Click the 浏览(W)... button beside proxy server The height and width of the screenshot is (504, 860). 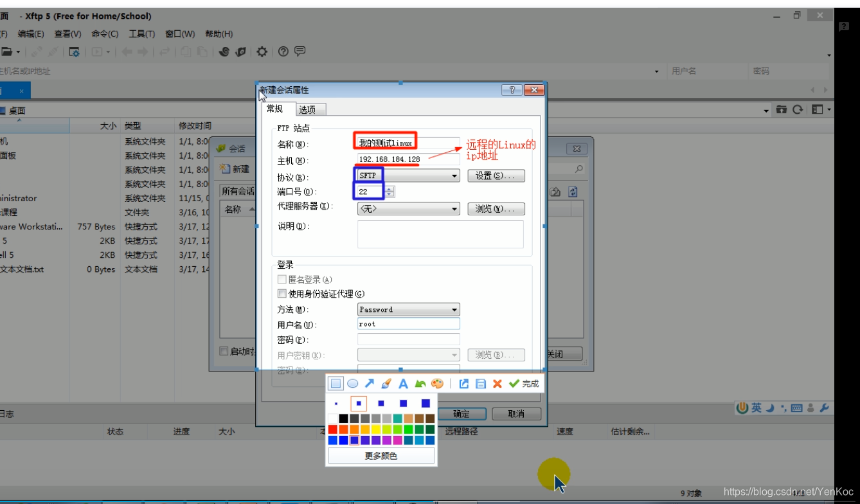point(496,209)
